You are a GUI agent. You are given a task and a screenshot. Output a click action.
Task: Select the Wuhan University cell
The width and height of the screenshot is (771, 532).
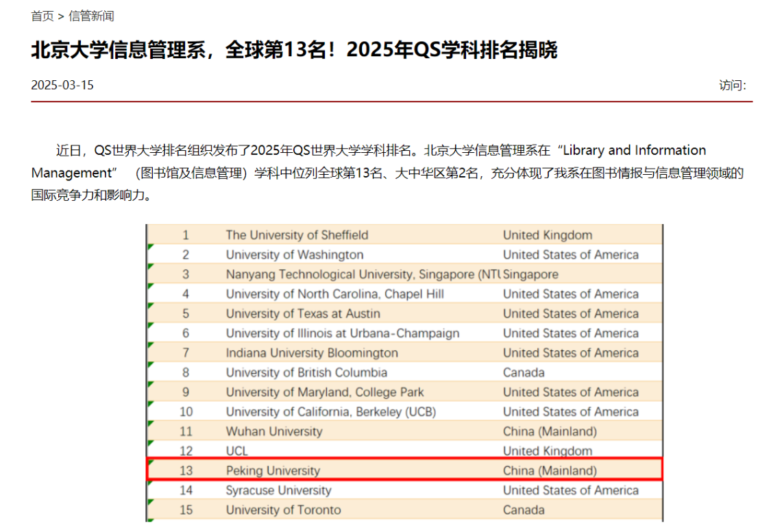[x=274, y=432]
